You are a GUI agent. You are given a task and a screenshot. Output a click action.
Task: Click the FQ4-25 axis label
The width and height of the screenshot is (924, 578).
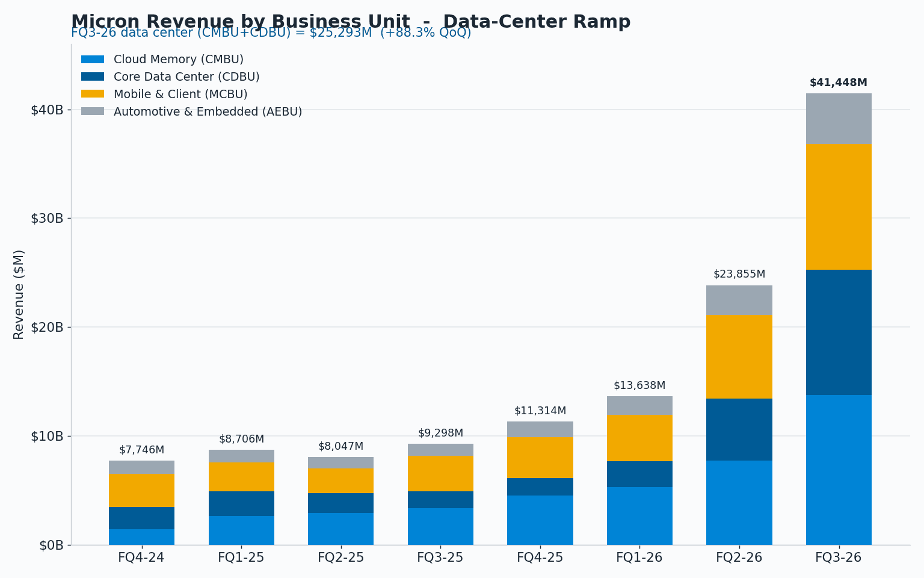[540, 558]
